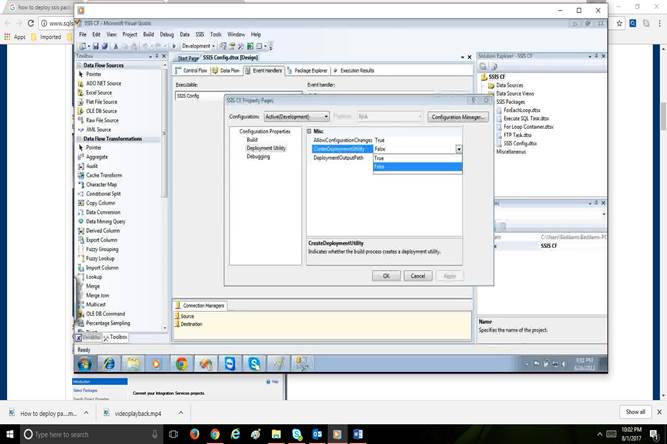Click the Windows Start button
Image resolution: width=667 pixels, height=444 pixels.
point(10,434)
